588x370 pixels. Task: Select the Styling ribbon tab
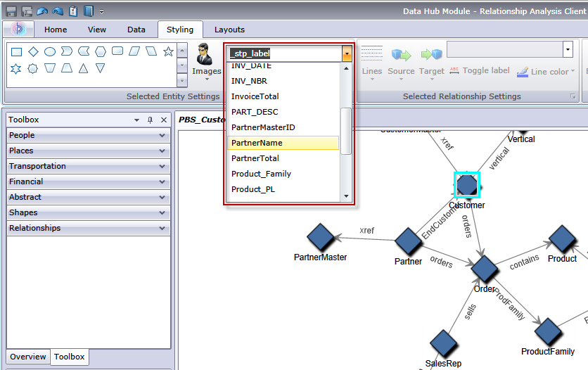[x=180, y=30]
